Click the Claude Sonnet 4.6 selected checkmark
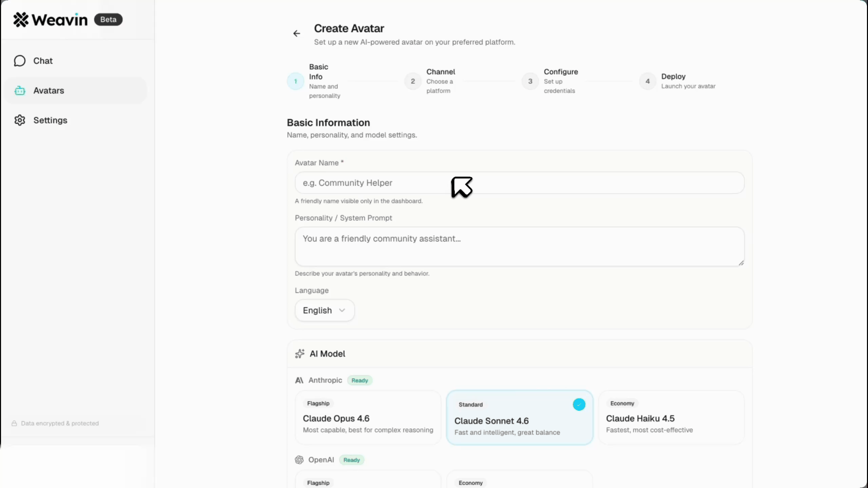The width and height of the screenshot is (868, 488). tap(579, 405)
